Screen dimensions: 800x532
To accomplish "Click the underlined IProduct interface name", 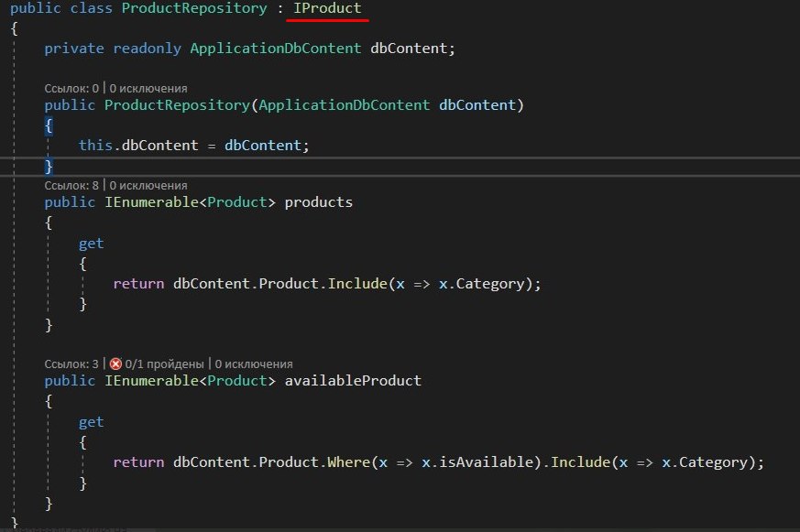I will (327, 8).
